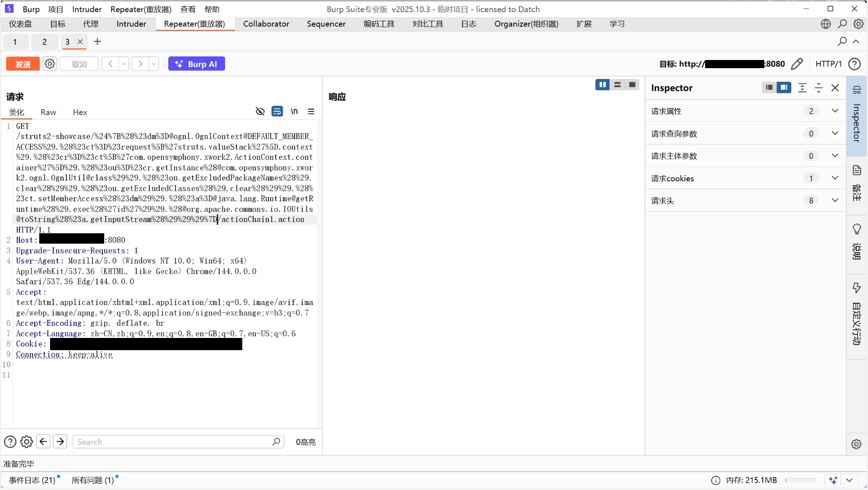The height and width of the screenshot is (490, 868).
Task: Open the globe browser icon
Action: (x=826, y=24)
